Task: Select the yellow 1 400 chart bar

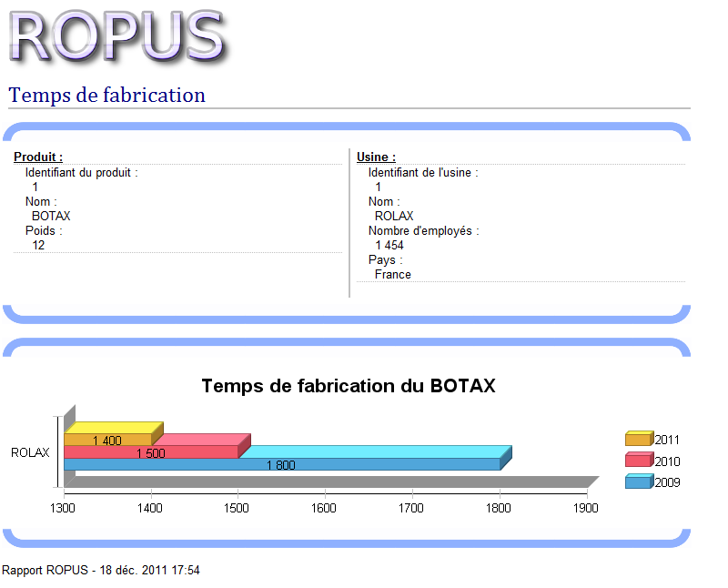Action: (x=107, y=440)
